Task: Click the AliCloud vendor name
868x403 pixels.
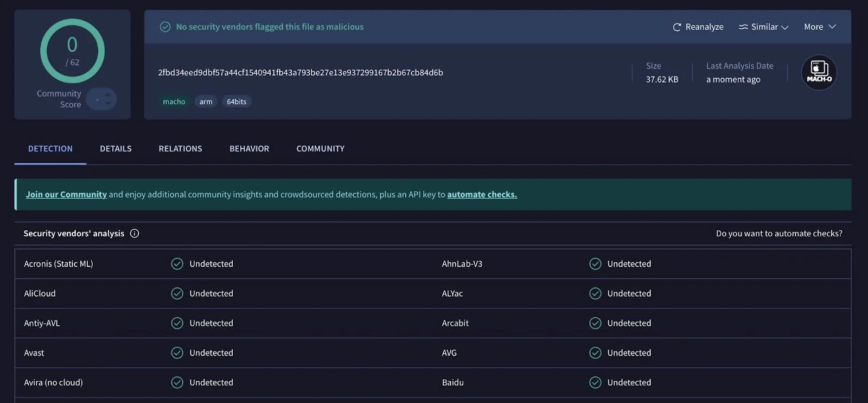Action: tap(40, 293)
